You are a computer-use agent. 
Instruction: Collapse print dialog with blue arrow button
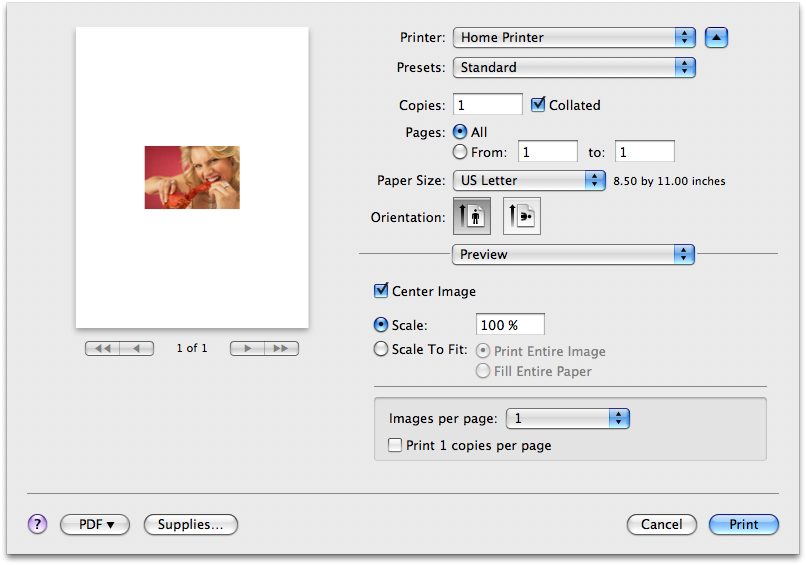tap(716, 38)
